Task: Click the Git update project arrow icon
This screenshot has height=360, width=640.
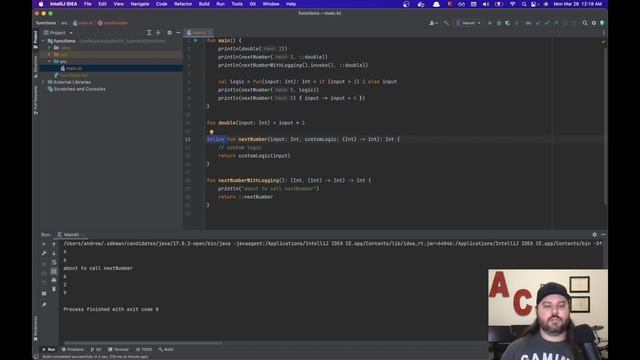Action: [x=538, y=23]
